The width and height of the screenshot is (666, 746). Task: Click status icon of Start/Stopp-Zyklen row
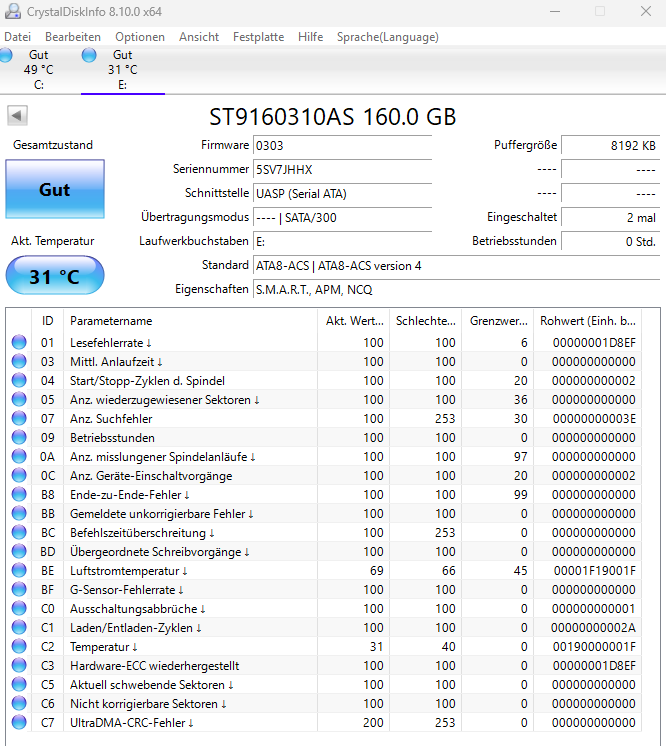coord(19,381)
